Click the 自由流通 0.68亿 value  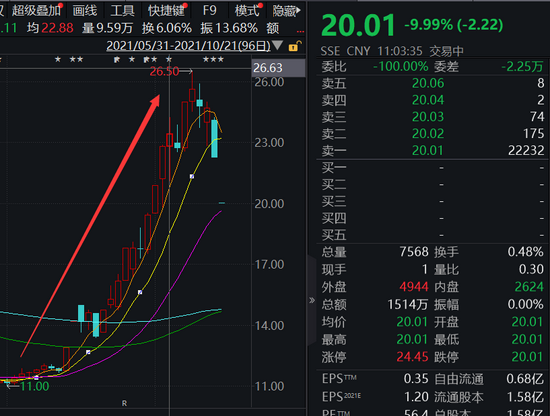(525, 379)
